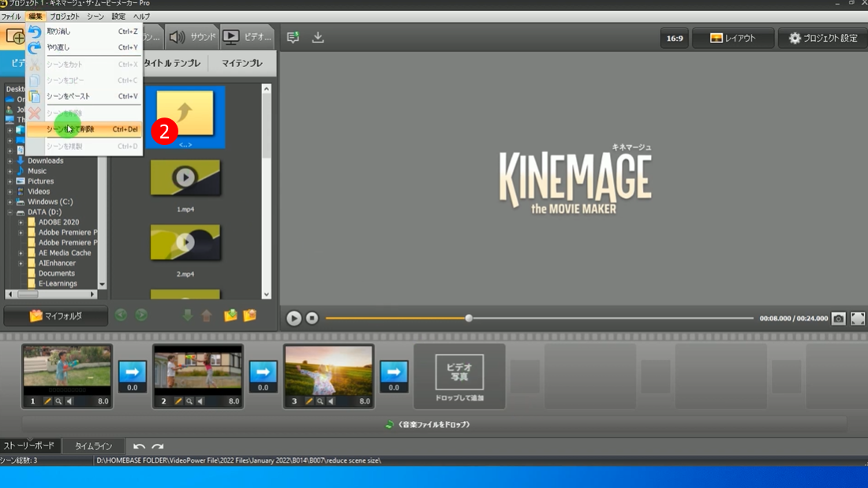Switch to the タイムライン tab
The height and width of the screenshot is (488, 868).
pos(93,446)
